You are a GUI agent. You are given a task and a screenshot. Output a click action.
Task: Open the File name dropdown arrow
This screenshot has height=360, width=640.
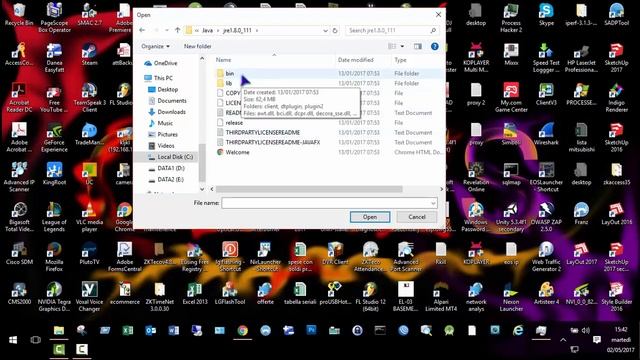(x=433, y=203)
